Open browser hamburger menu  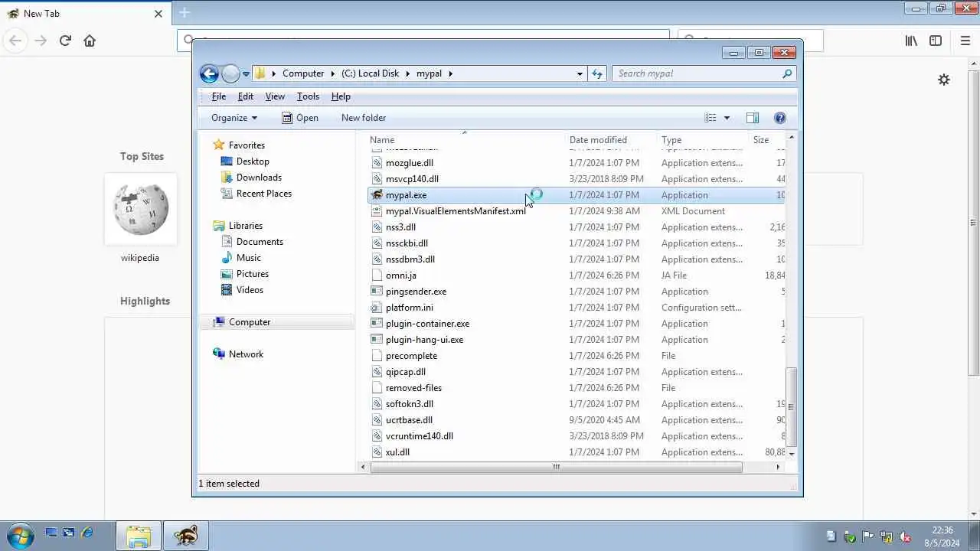tap(965, 41)
